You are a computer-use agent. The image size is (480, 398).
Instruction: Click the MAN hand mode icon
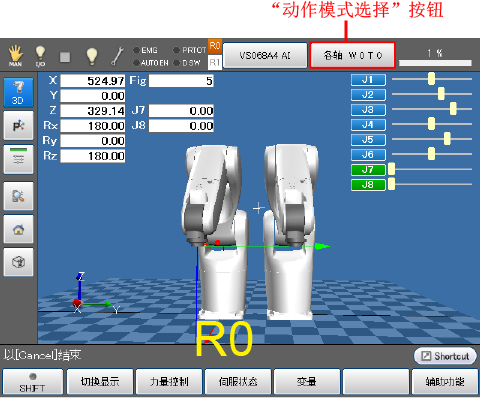pos(15,56)
